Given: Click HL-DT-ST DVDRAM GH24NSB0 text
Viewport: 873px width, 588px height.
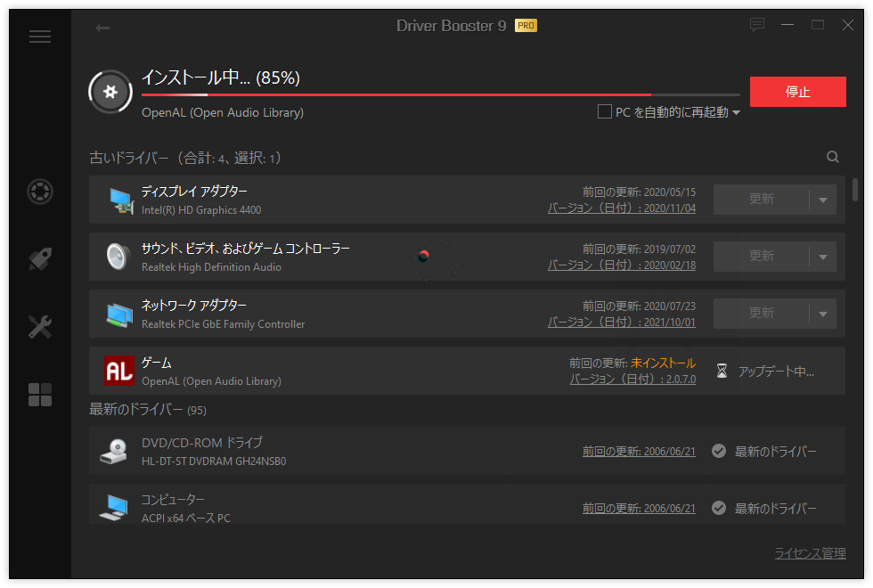Looking at the screenshot, I should click(214, 461).
